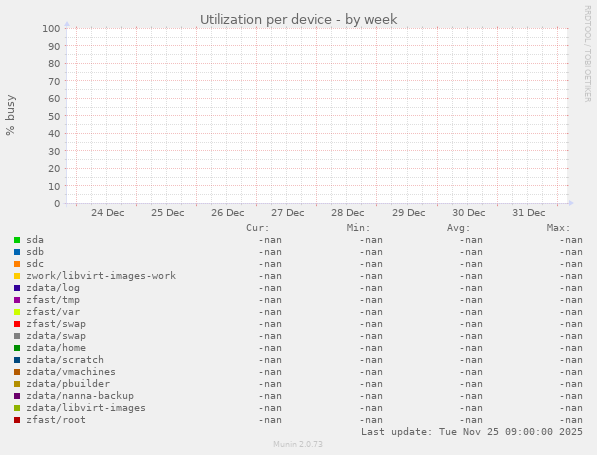Click the Cur: column header
The height and width of the screenshot is (455, 597).
click(x=258, y=228)
